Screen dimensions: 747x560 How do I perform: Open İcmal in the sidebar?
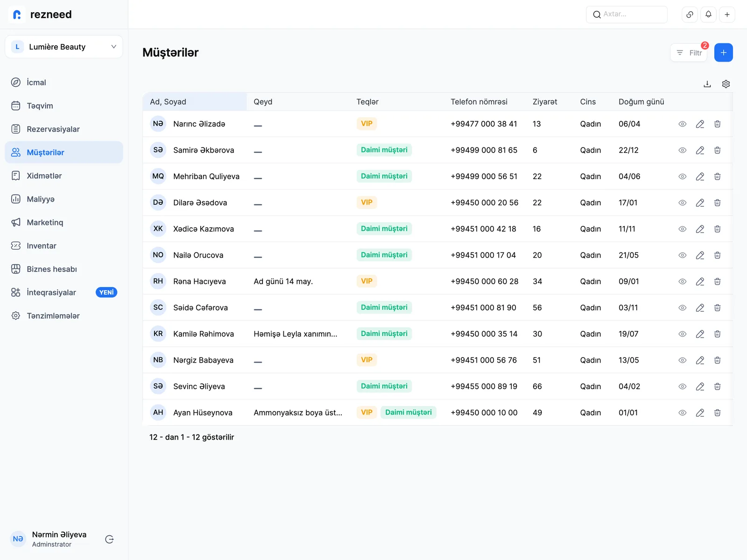coord(64,82)
